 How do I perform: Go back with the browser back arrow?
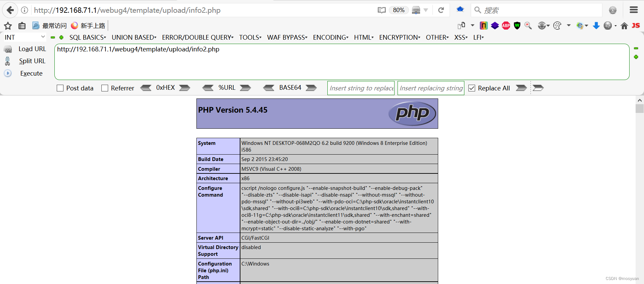[10, 10]
